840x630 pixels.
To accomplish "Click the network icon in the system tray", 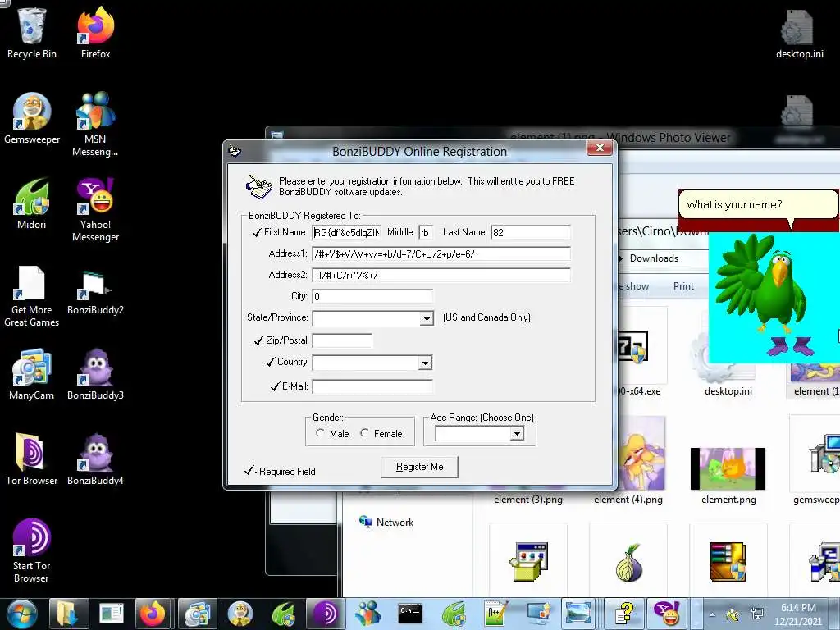I will 757,614.
